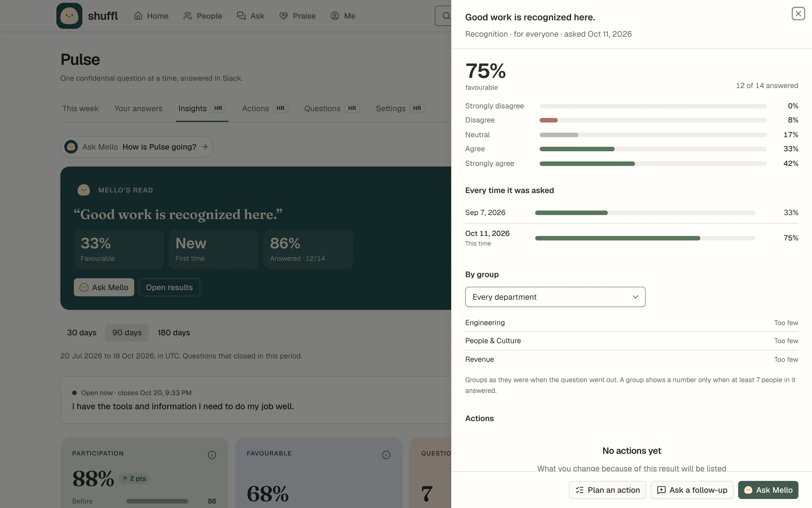
Task: Click the Open results button
Action: point(169,287)
